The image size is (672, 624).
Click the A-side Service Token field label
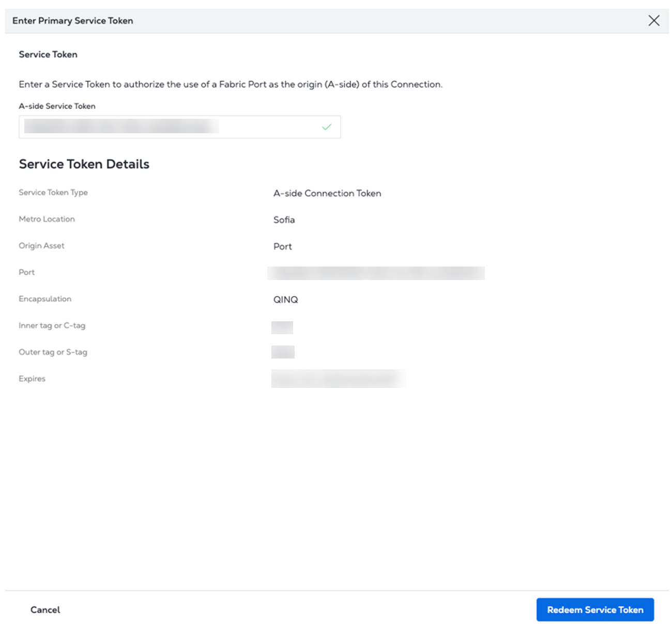pyautogui.click(x=57, y=106)
